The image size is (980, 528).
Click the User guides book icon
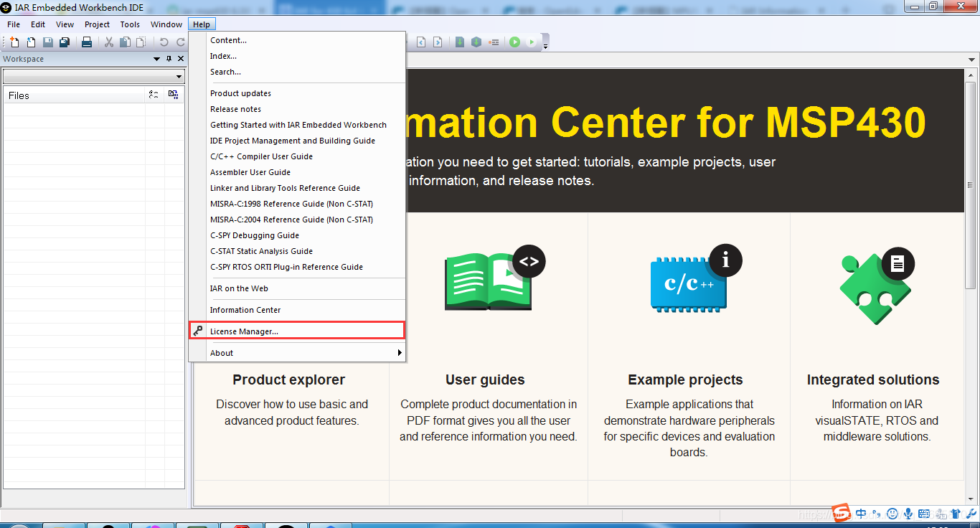point(494,278)
